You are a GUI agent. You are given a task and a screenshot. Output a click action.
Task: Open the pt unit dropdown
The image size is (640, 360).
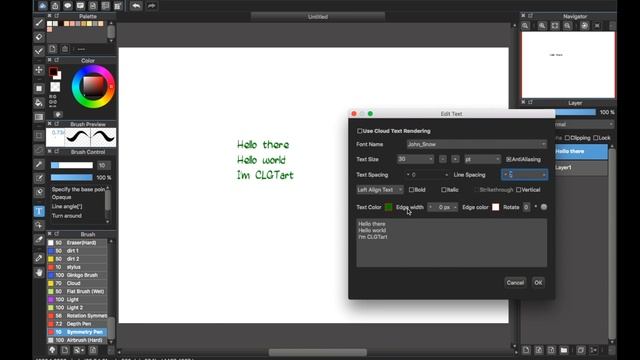pos(482,159)
